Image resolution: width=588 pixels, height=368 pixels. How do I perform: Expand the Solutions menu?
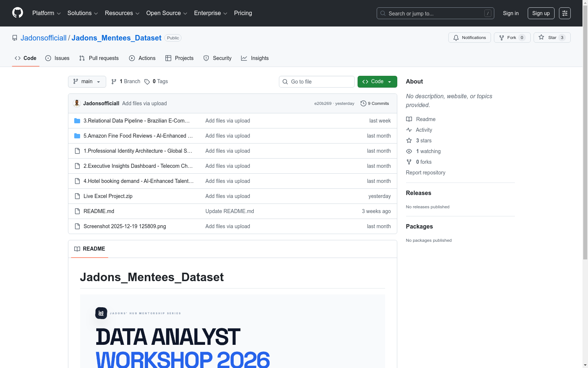tap(83, 13)
